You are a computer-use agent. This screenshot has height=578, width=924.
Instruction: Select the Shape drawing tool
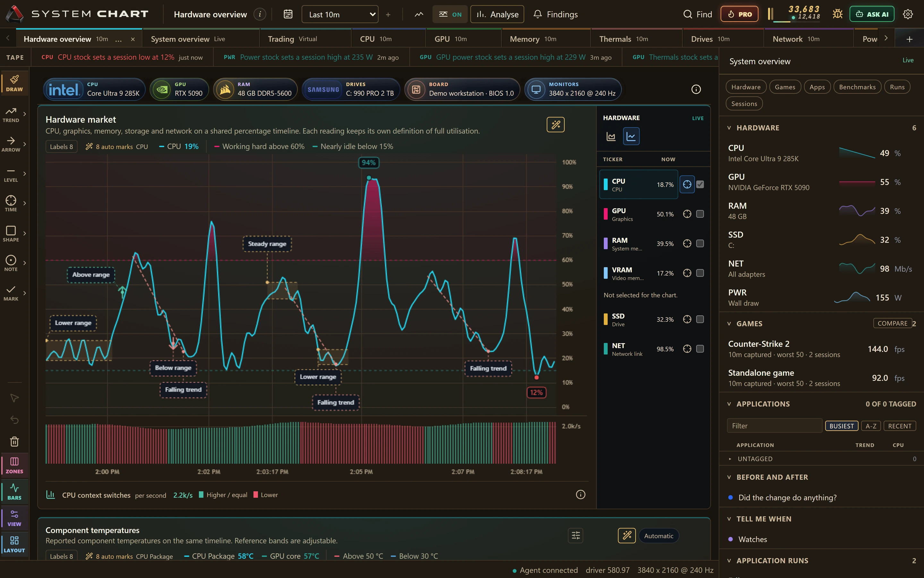tap(11, 233)
